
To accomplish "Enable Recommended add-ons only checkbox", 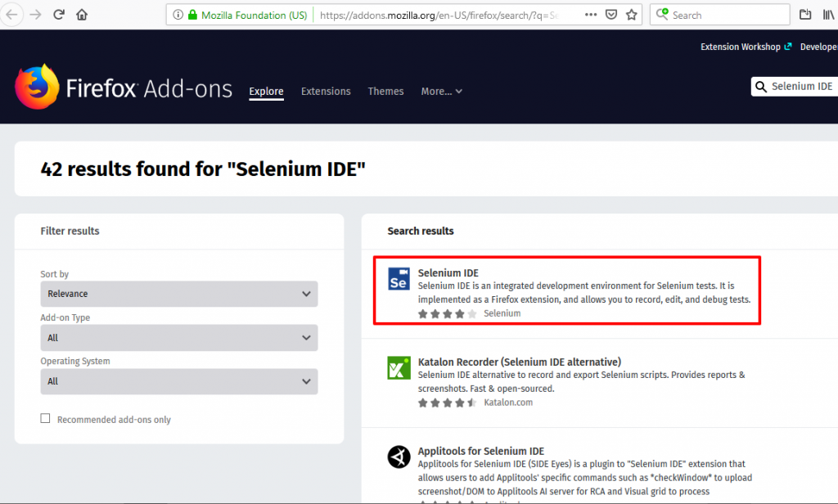I will 45,419.
